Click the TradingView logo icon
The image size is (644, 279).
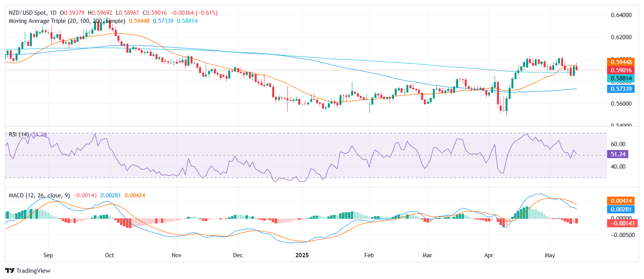click(10, 271)
